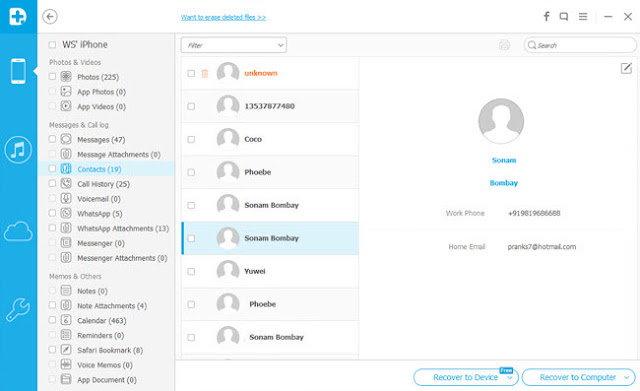Screen dimensions: 640x391
Task: Click the trash icon beside unknown contact
Action: tap(205, 73)
